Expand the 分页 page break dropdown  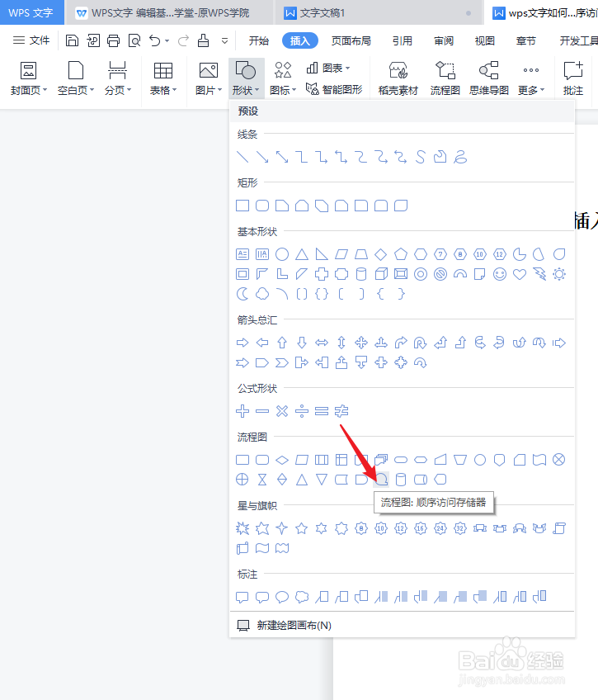(118, 78)
